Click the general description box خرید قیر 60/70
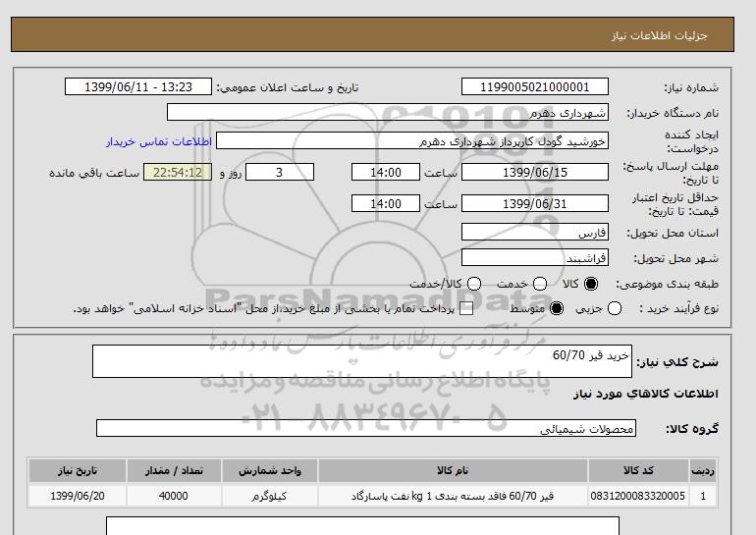The height and width of the screenshot is (535, 756). [x=362, y=361]
